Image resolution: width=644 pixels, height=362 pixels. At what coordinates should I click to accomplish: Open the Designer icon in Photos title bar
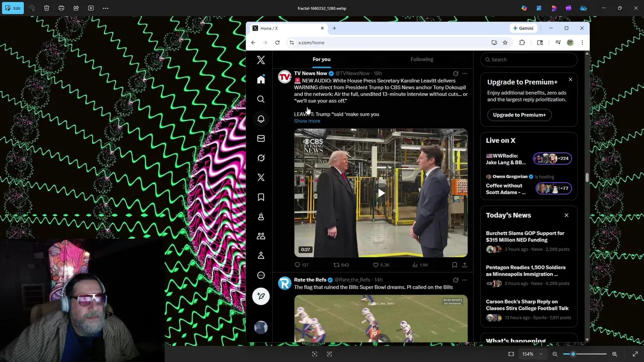[x=539, y=8]
